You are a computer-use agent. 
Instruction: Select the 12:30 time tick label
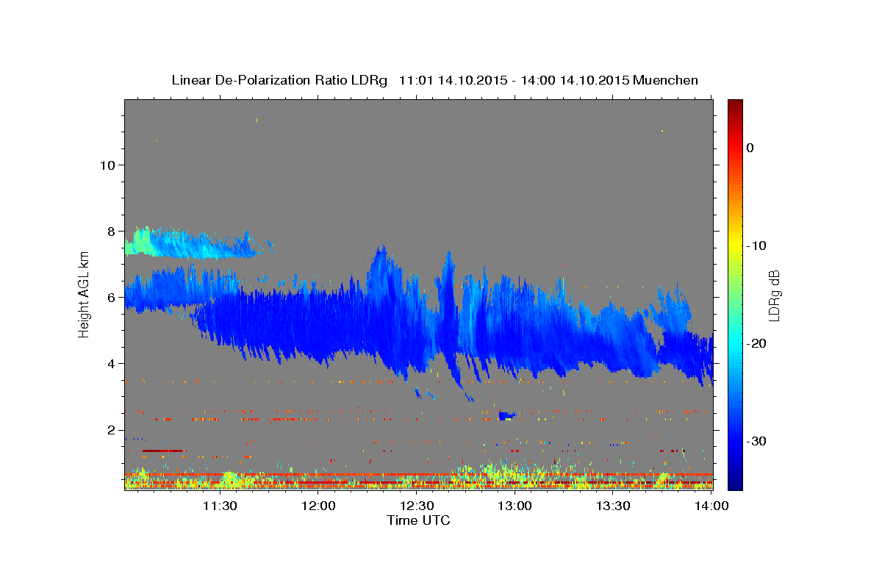(x=416, y=506)
